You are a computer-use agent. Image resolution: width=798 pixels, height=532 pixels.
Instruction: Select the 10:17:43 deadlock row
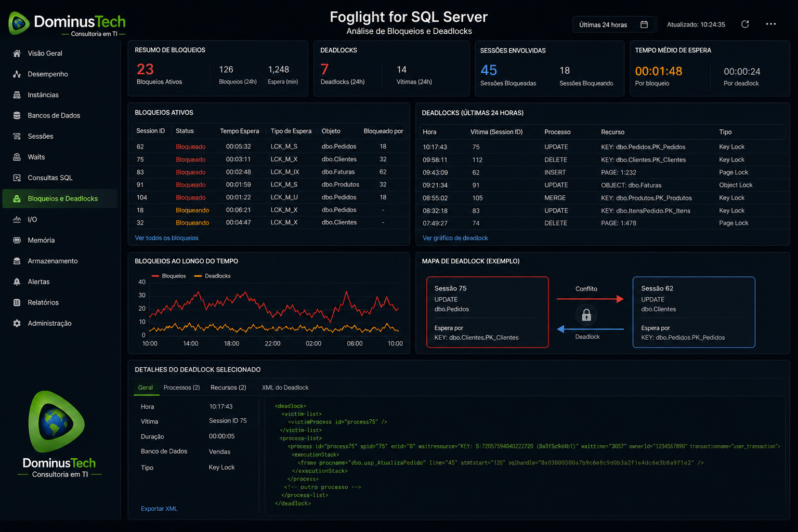click(x=603, y=147)
